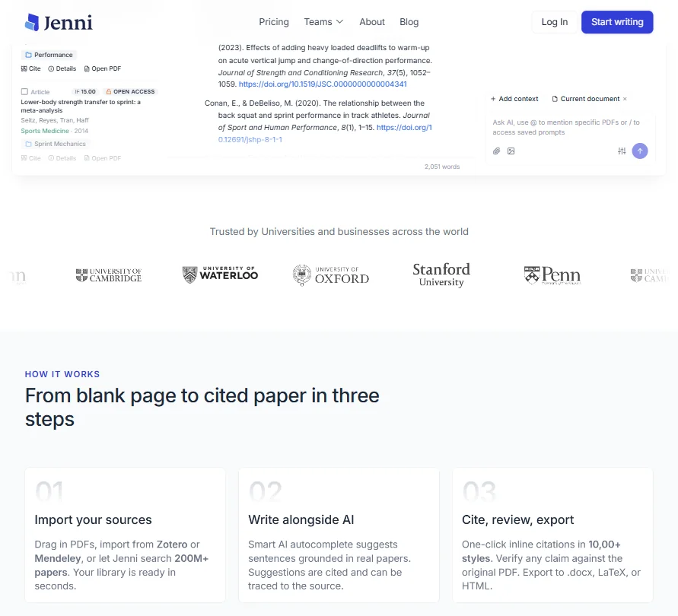Open PDF for the Performance-tagged source
678x616 pixels.
tap(103, 68)
